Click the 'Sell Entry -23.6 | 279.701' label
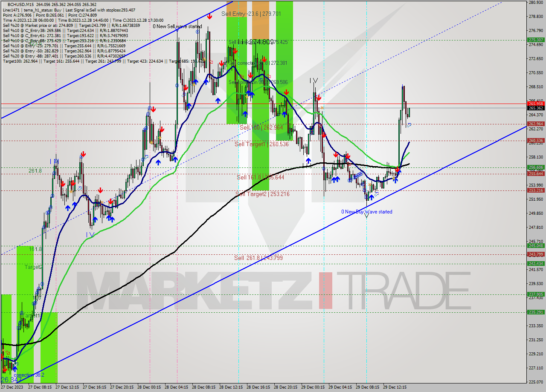This screenshot has height=392, width=546. click(251, 14)
